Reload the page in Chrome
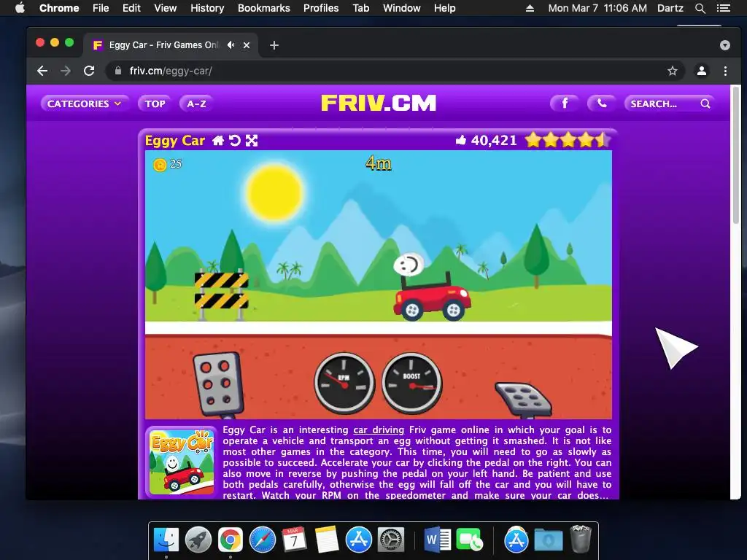 coord(89,71)
